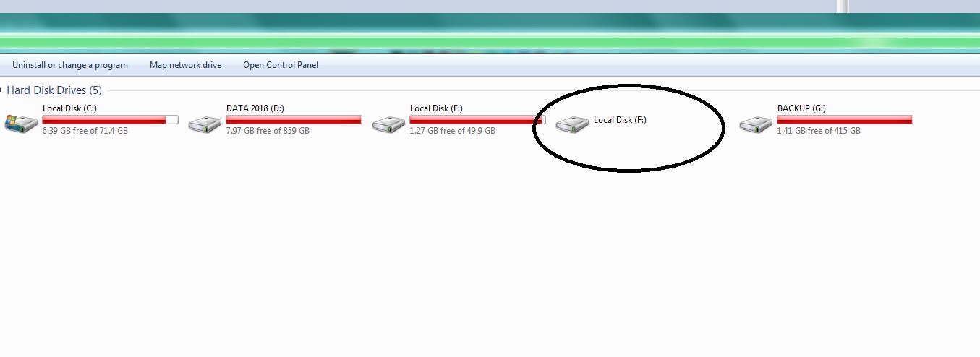980x357 pixels.
Task: Click the Local Disk (C:) label
Action: coord(70,108)
